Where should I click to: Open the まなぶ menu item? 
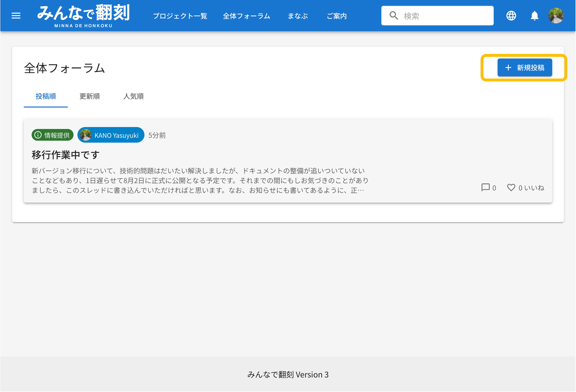pyautogui.click(x=298, y=16)
